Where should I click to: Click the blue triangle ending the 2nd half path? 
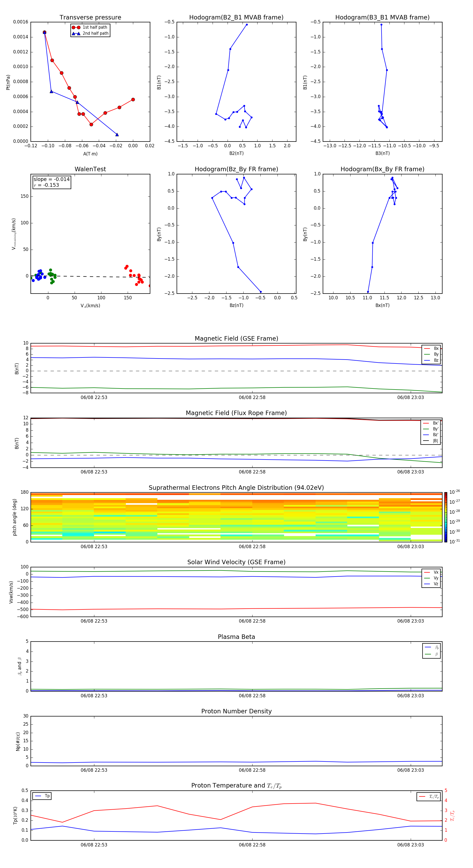[117, 135]
